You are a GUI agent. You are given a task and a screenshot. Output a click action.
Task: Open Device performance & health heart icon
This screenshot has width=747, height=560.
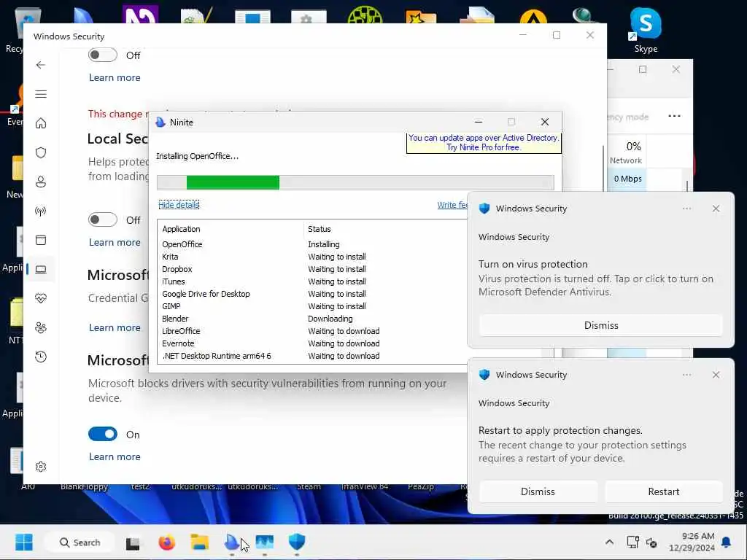[41, 298]
